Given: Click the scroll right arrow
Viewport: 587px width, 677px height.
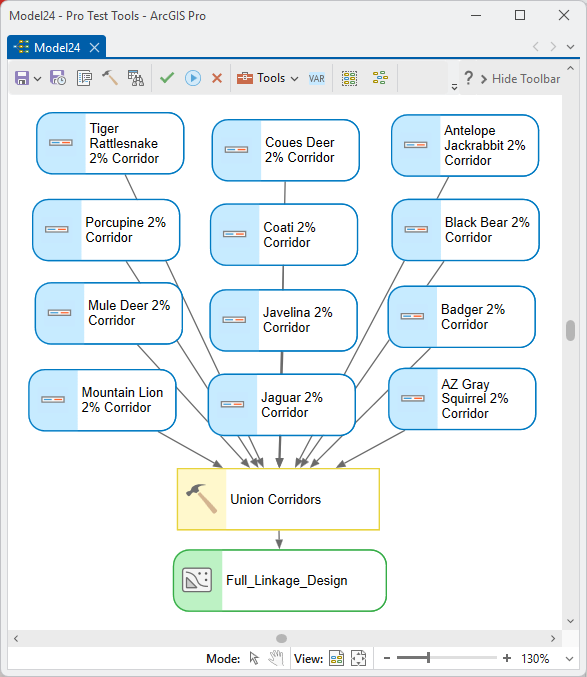Looking at the screenshot, I should [x=553, y=638].
